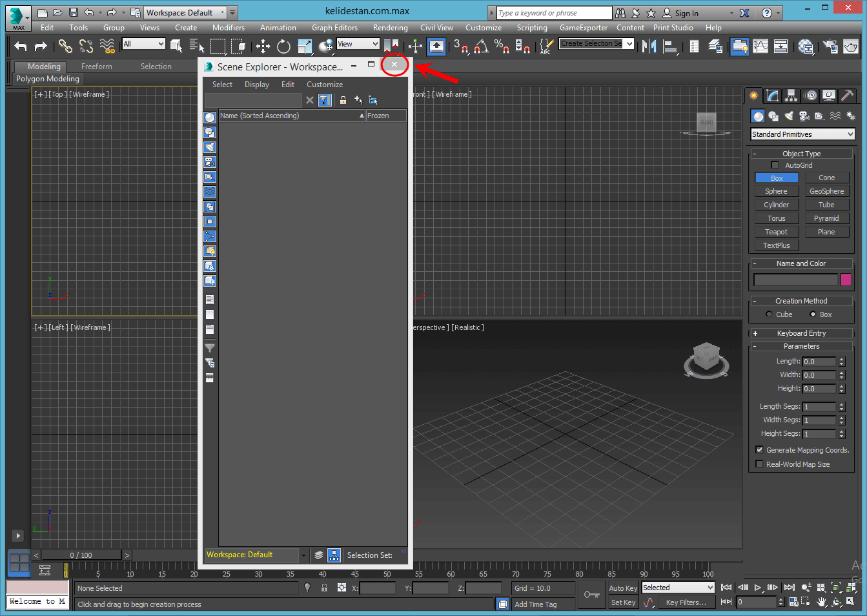Activate the Select and Link tool
Image resolution: width=867 pixels, height=616 pixels.
(65, 45)
